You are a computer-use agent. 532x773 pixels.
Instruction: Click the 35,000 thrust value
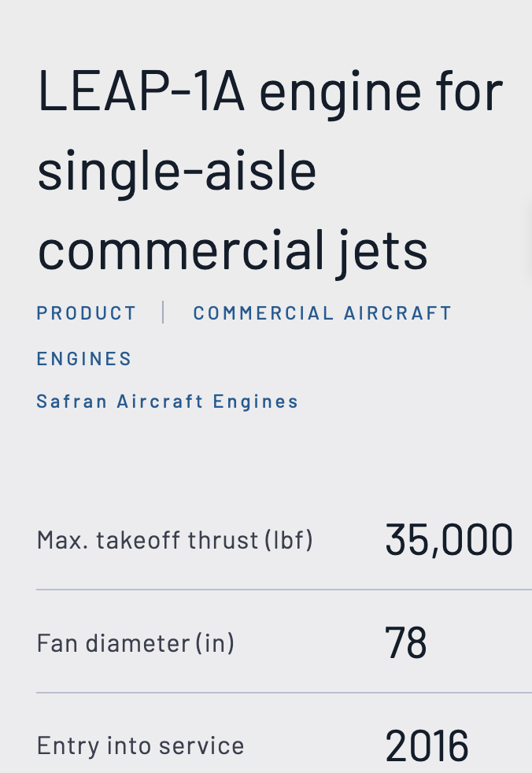tap(449, 540)
